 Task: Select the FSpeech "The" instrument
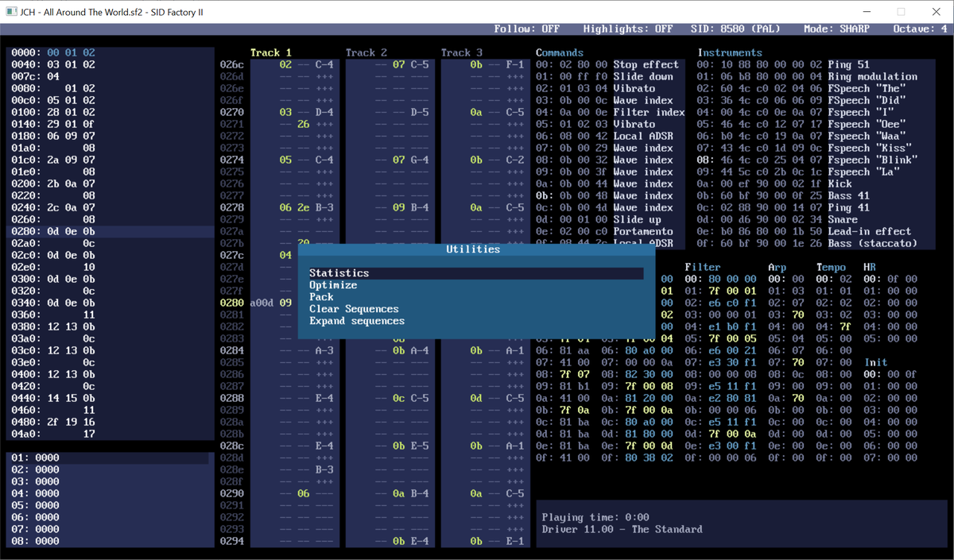pyautogui.click(x=816, y=88)
